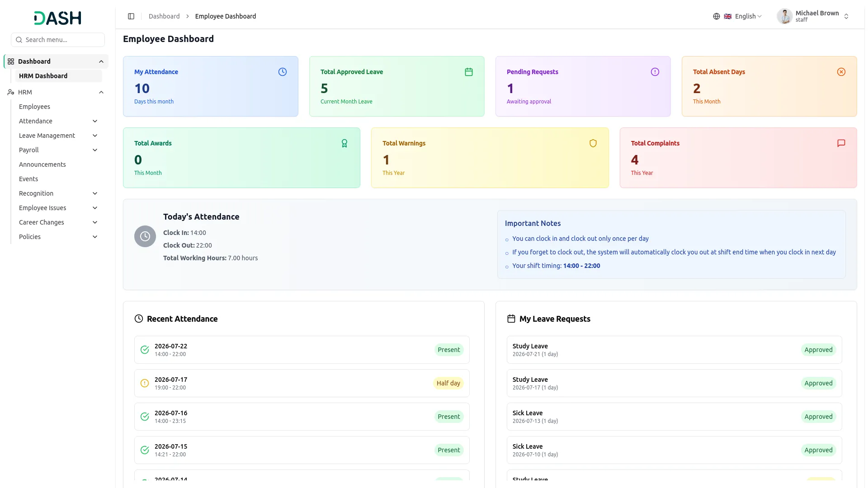This screenshot has height=488, width=868.
Task: Click the calendar icon in Total Approved Leave card
Action: click(x=469, y=72)
